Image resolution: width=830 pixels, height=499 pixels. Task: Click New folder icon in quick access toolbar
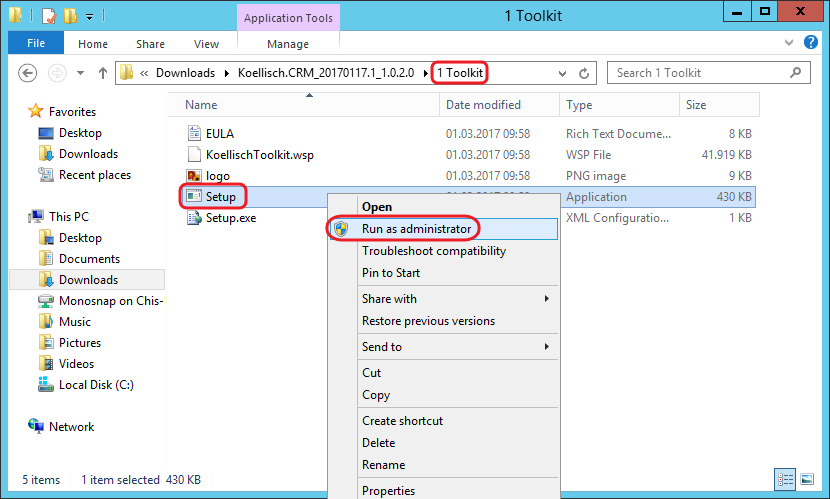point(70,16)
